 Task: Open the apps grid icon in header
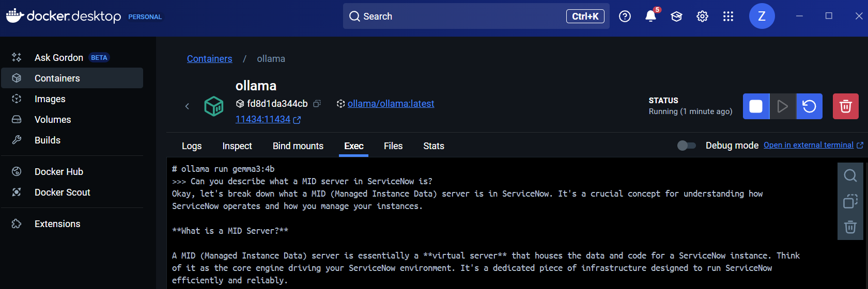coord(728,17)
